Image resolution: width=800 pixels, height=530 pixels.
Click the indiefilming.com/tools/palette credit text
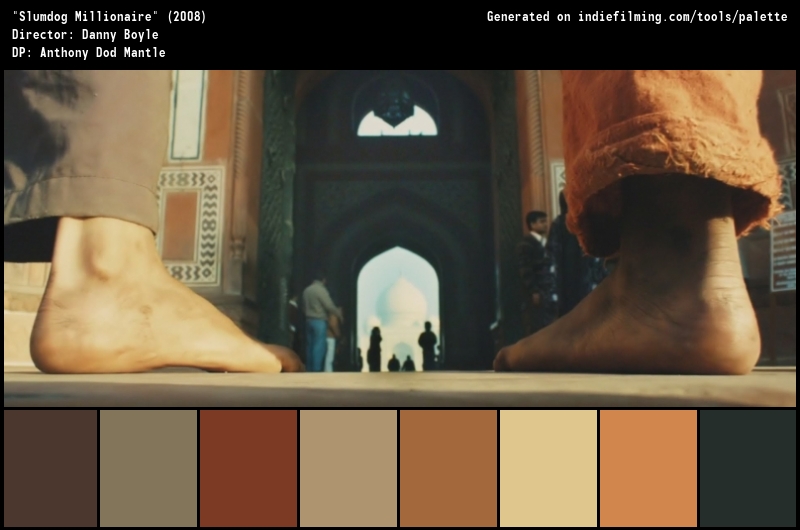click(x=683, y=17)
